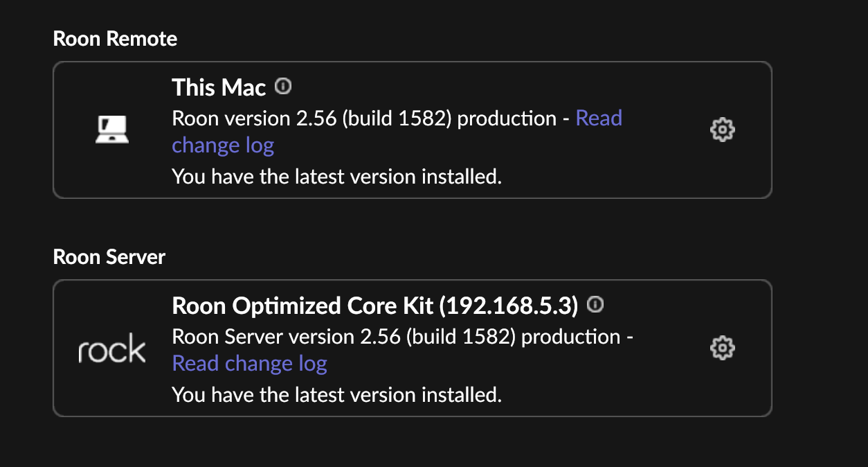This screenshot has height=467, width=868.
Task: Open Roon Server's Read change log link
Action: (249, 364)
